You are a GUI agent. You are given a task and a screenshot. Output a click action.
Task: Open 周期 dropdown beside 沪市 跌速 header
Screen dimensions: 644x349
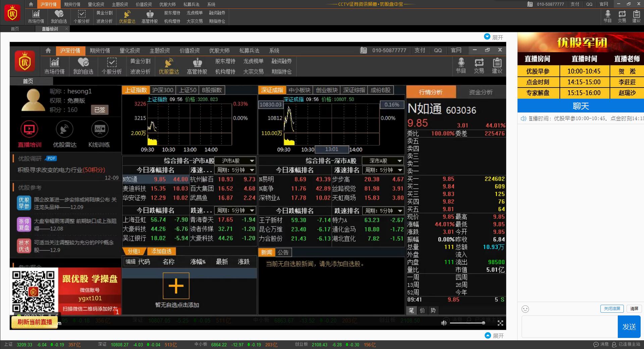(235, 210)
